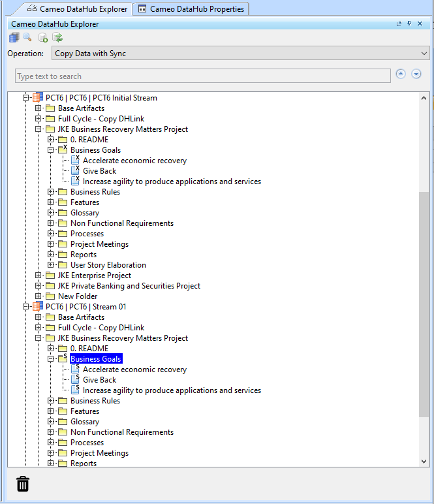Screen dimensions: 434x504
Task: Click S-marked Increase agility document icon
Action: pyautogui.click(x=75, y=390)
